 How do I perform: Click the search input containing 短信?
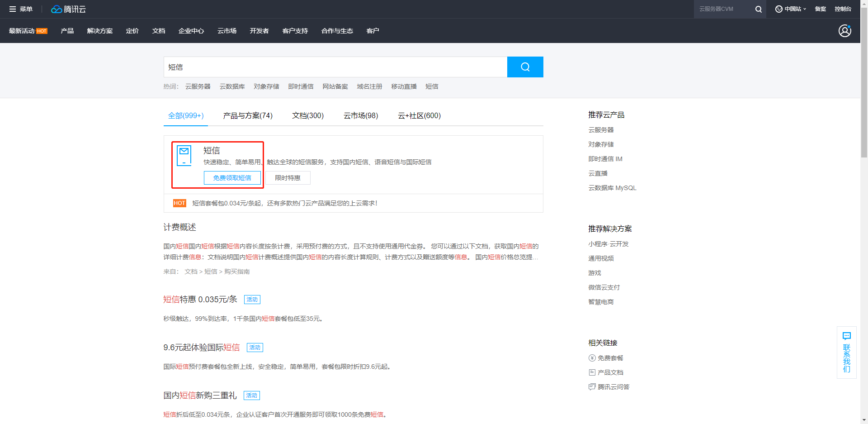(x=335, y=67)
